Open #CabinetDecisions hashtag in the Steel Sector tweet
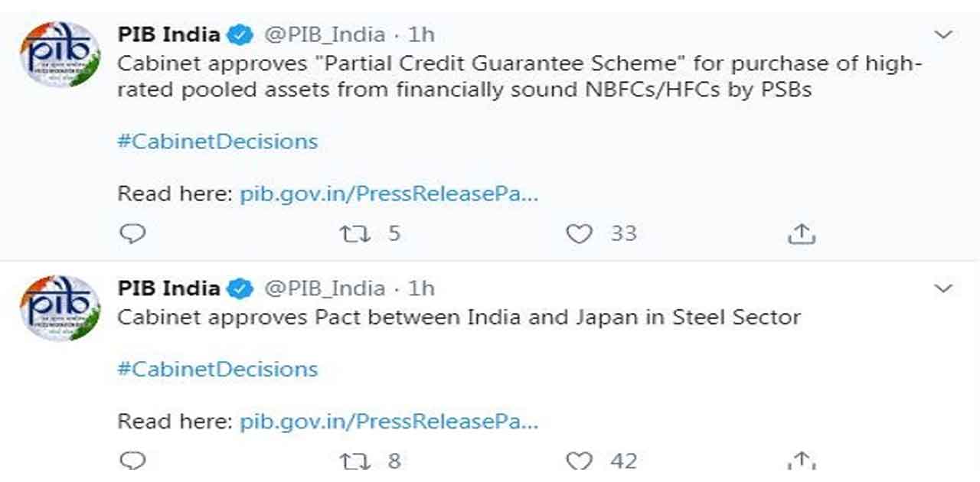Screen dimensions: 980x482 [x=217, y=369]
